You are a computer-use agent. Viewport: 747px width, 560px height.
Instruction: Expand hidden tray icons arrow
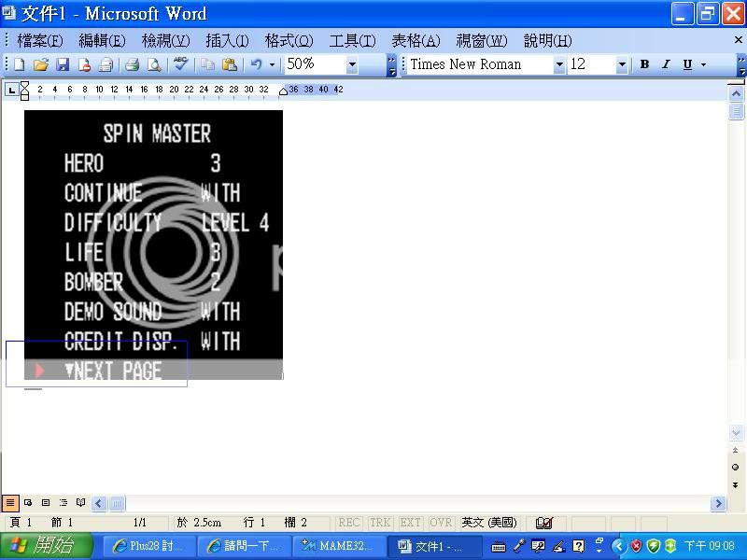(618, 546)
